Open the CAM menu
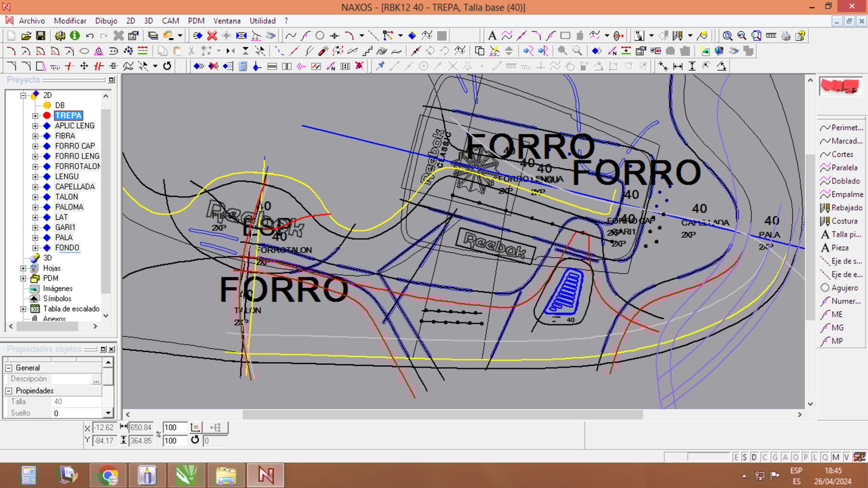Viewport: 868px width, 488px height. pos(170,21)
